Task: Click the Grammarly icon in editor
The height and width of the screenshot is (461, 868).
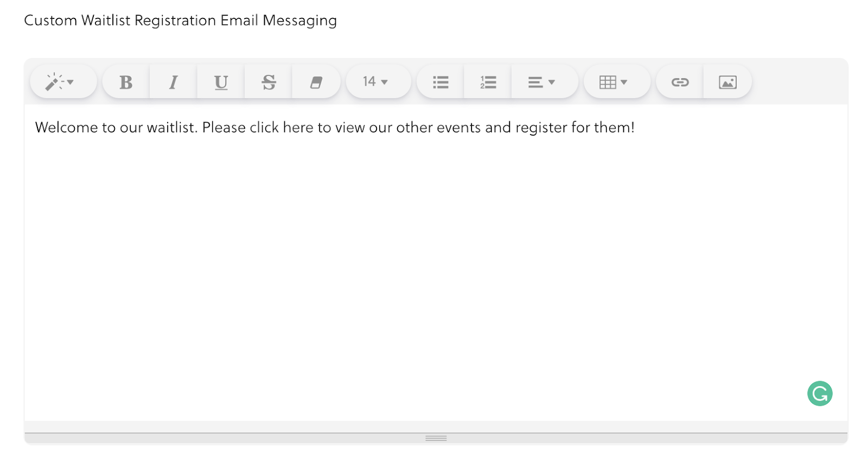Action: (x=820, y=393)
